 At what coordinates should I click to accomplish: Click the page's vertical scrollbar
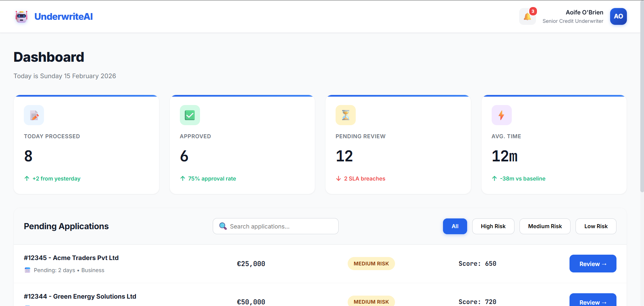coord(642,101)
